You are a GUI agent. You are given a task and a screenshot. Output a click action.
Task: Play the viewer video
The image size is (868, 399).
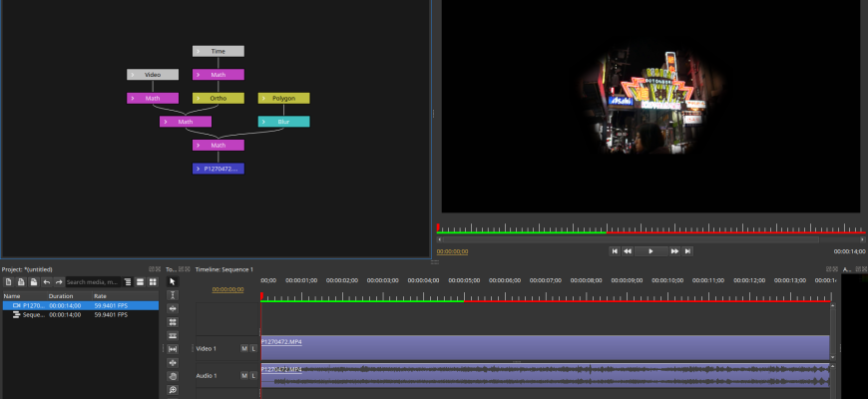tap(651, 251)
